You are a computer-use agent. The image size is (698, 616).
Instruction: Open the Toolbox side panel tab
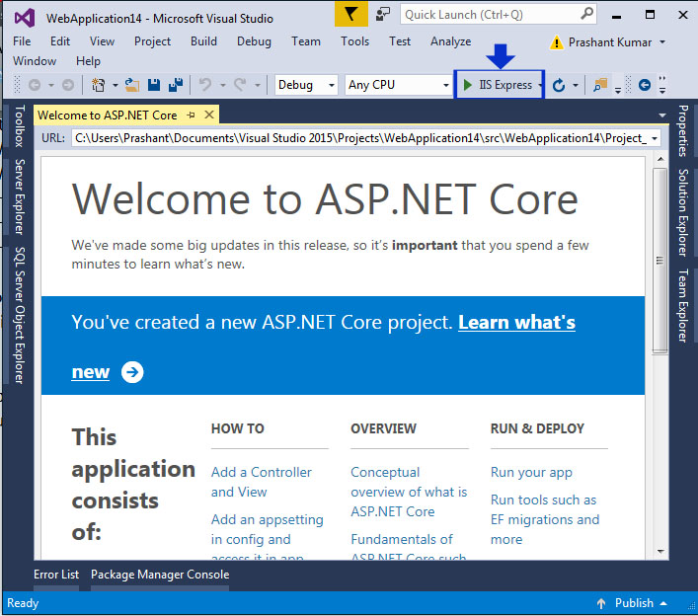pos(19,126)
